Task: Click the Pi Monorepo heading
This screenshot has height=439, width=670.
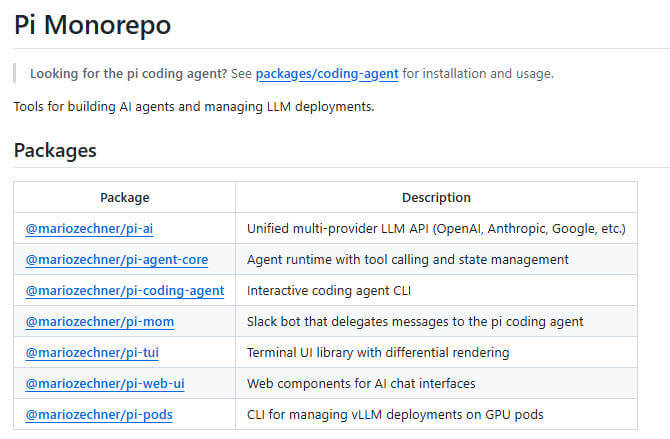Action: (92, 25)
